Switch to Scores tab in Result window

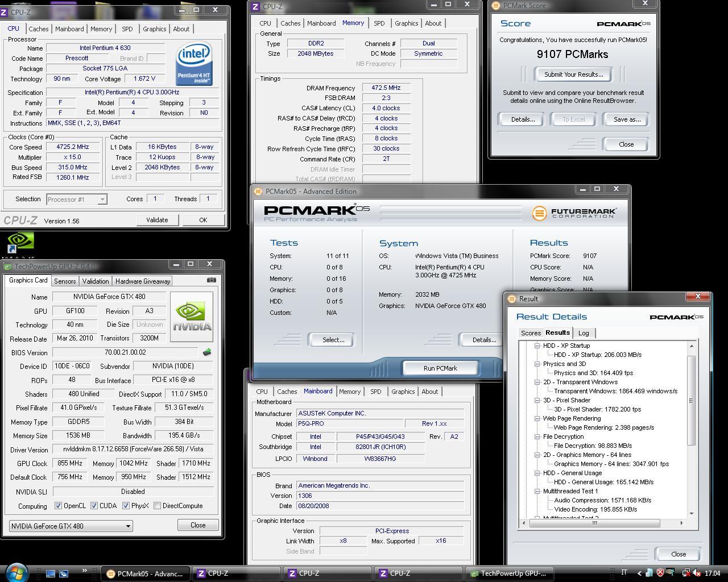531,334
